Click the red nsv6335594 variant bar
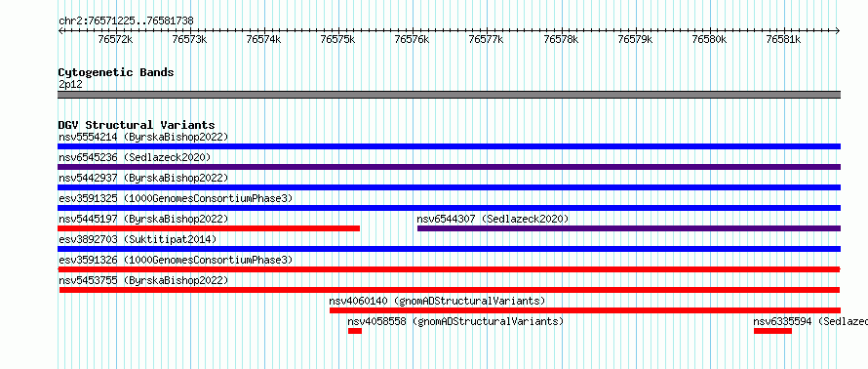Viewport: 868px width, 369px height. click(772, 331)
